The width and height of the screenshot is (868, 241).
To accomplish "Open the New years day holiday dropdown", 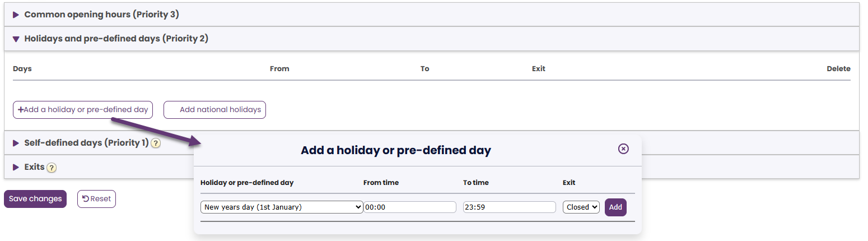I will click(x=282, y=207).
